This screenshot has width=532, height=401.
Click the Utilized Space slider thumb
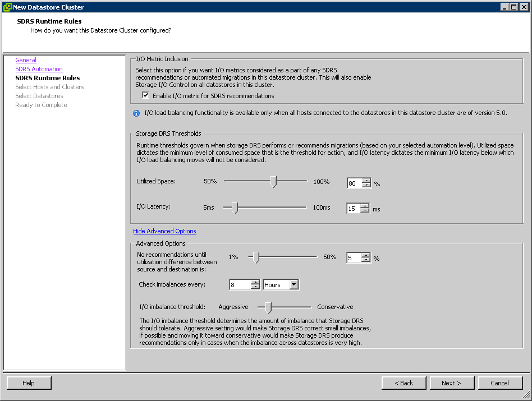tap(273, 182)
